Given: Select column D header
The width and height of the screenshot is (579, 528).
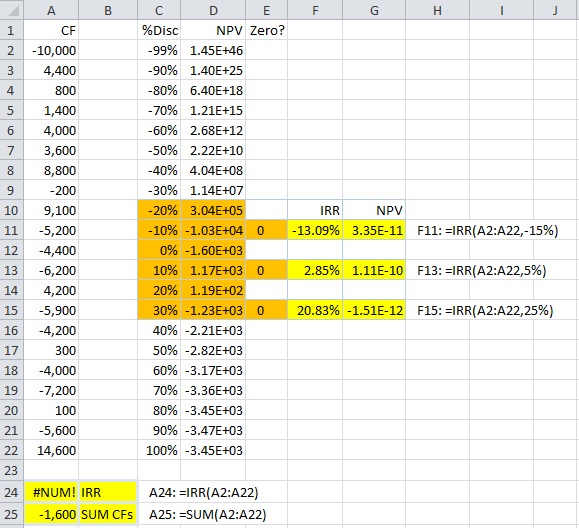Looking at the screenshot, I should point(213,10).
